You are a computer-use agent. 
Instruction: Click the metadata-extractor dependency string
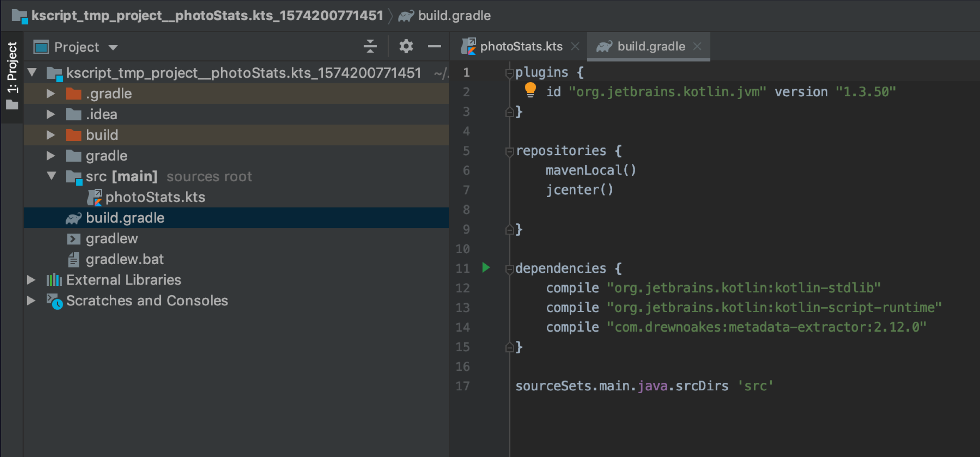coord(766,327)
